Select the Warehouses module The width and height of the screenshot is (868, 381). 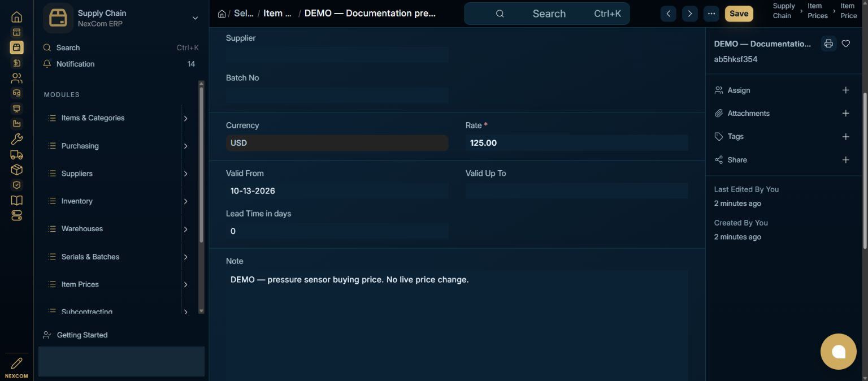click(82, 229)
